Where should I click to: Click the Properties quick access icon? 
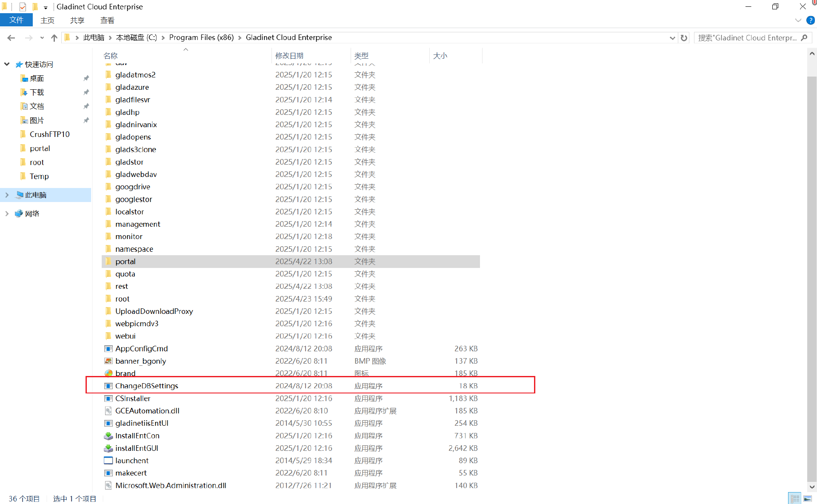click(23, 7)
